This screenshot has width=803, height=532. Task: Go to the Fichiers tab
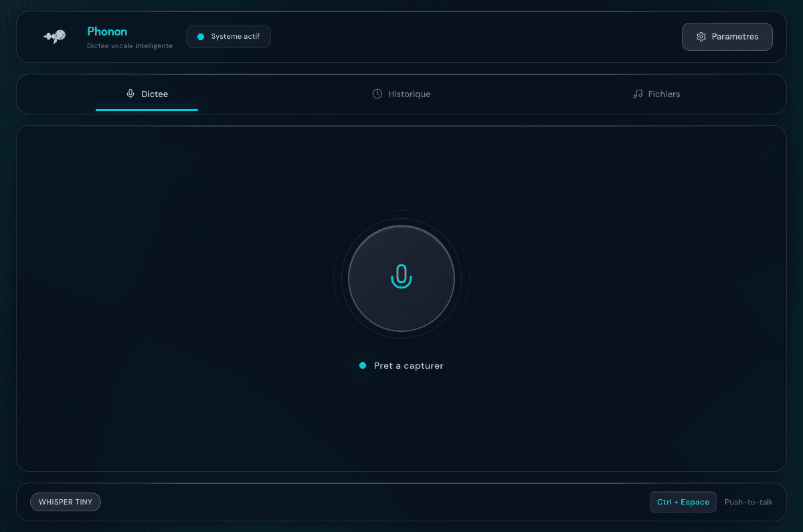tap(656, 94)
